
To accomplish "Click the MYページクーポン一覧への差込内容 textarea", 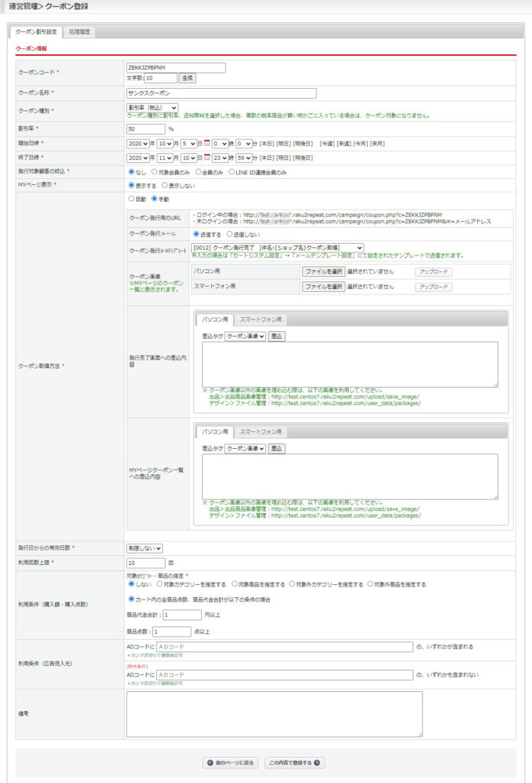I will tap(350, 477).
